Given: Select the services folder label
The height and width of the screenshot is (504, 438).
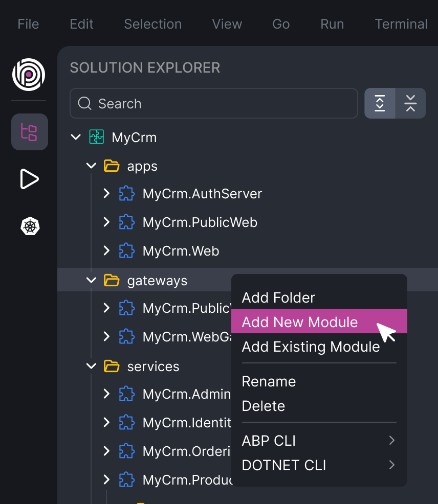Looking at the screenshot, I should [x=153, y=366].
